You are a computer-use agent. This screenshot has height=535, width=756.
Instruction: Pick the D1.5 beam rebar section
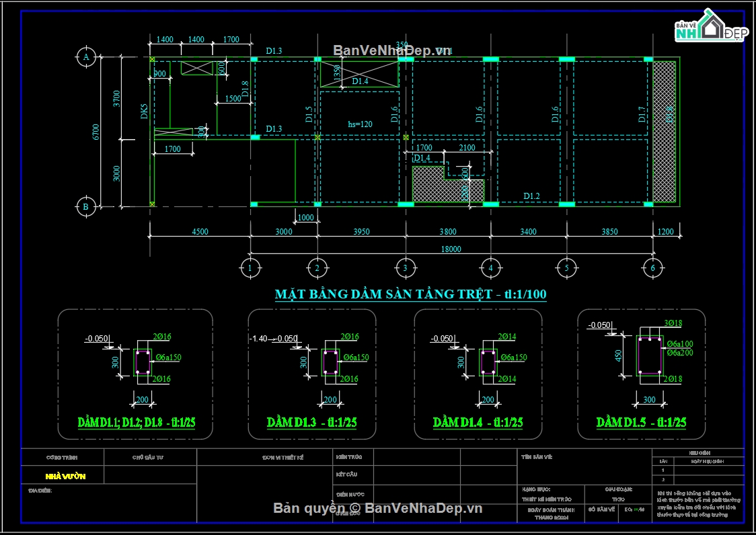tap(650, 357)
